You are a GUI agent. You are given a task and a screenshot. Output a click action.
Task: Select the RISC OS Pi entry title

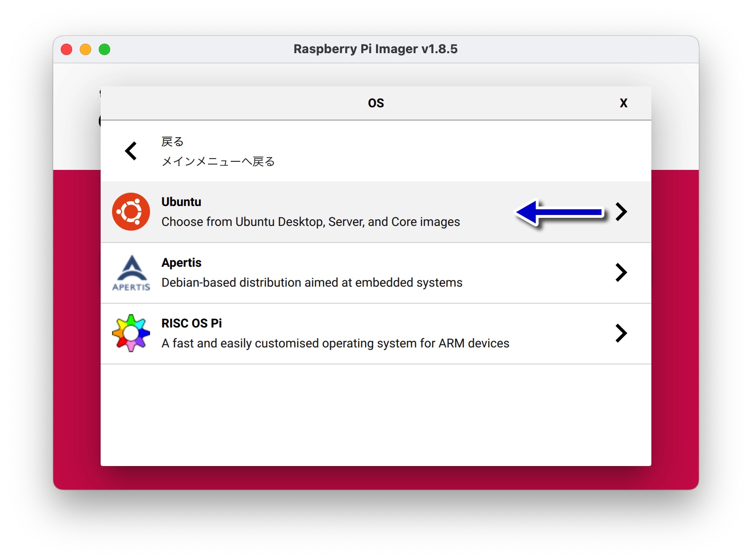[192, 323]
